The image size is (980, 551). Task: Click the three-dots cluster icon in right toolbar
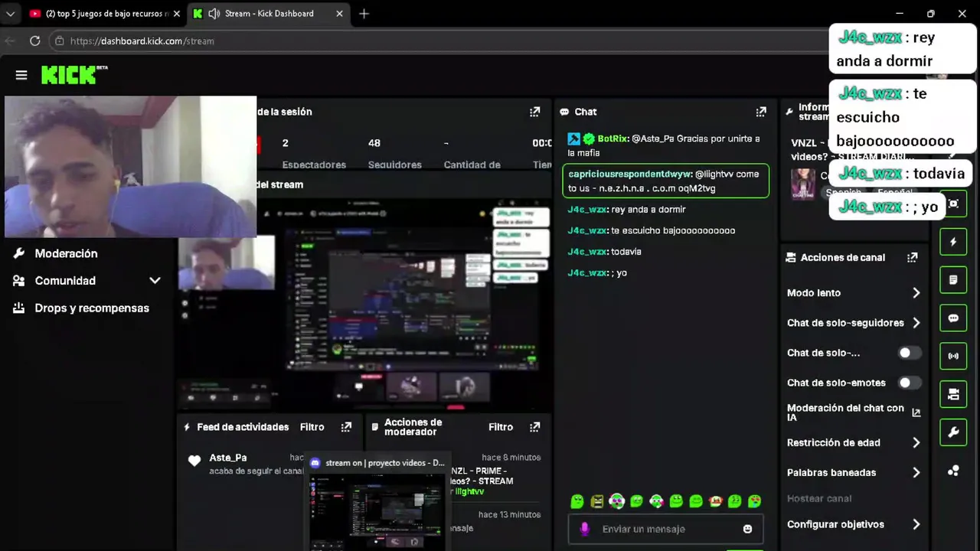pyautogui.click(x=953, y=471)
